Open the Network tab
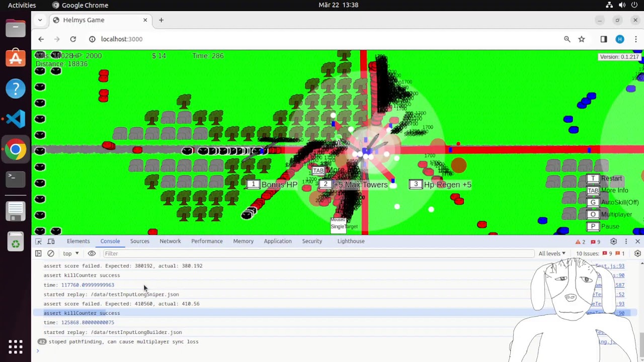Image resolution: width=644 pixels, height=362 pixels. click(x=170, y=241)
